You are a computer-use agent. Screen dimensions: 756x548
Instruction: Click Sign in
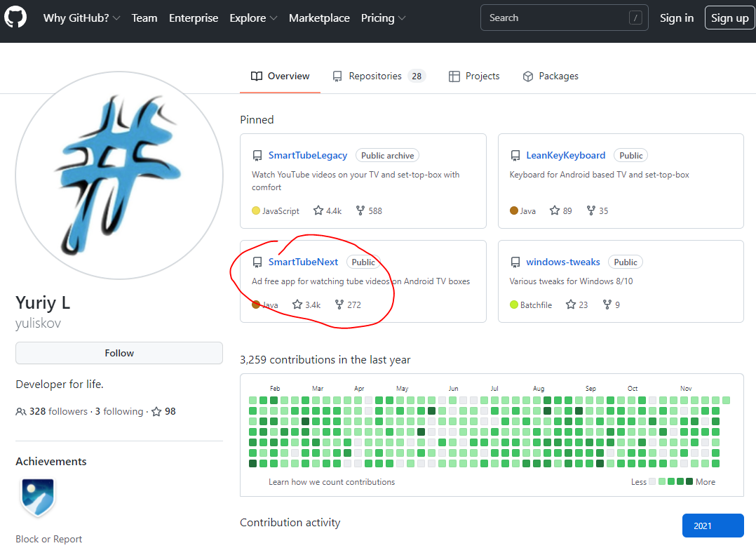[x=677, y=18]
